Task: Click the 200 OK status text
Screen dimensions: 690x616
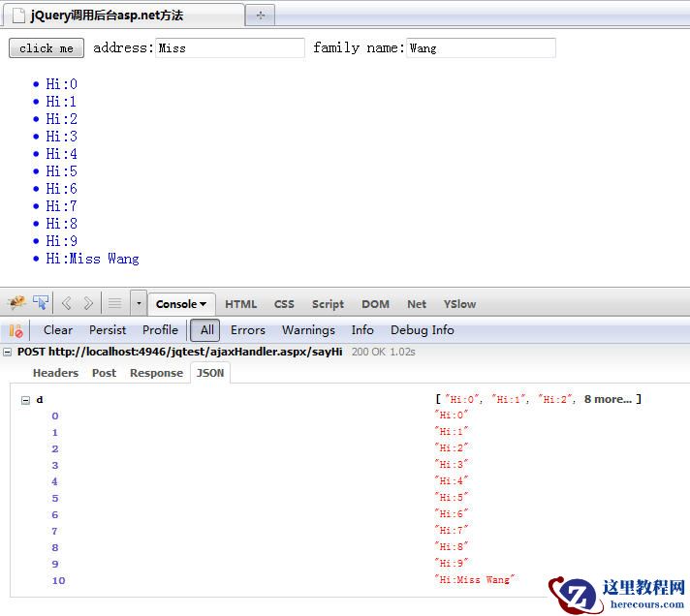Action: (x=368, y=352)
